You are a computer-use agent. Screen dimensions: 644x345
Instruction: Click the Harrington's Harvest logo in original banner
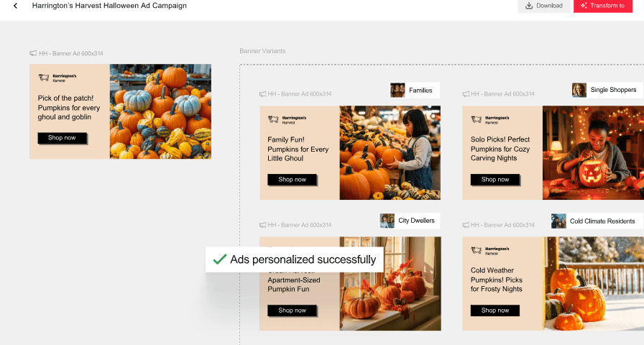57,78
